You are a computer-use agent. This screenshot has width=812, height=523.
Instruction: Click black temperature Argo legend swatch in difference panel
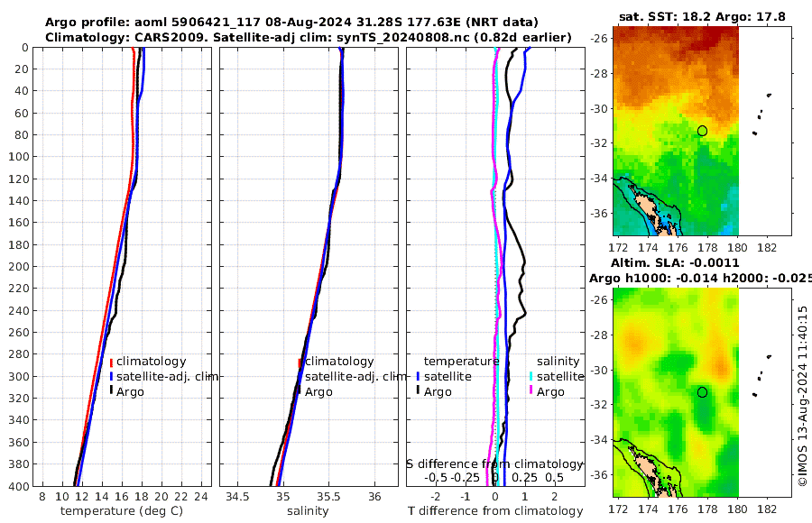coord(418,391)
